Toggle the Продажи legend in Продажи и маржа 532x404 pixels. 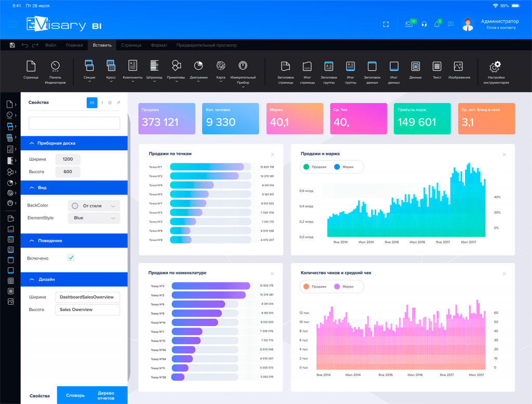(315, 167)
